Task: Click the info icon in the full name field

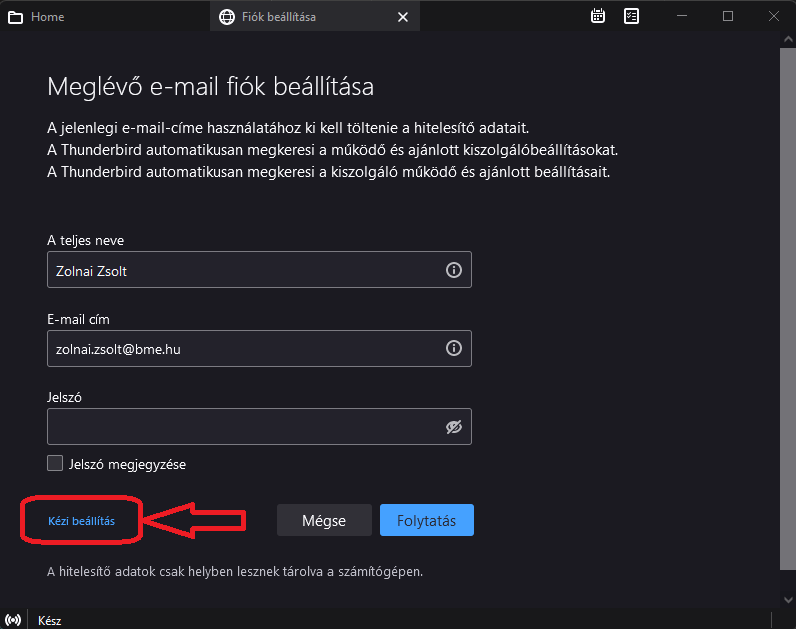Action: (x=454, y=270)
